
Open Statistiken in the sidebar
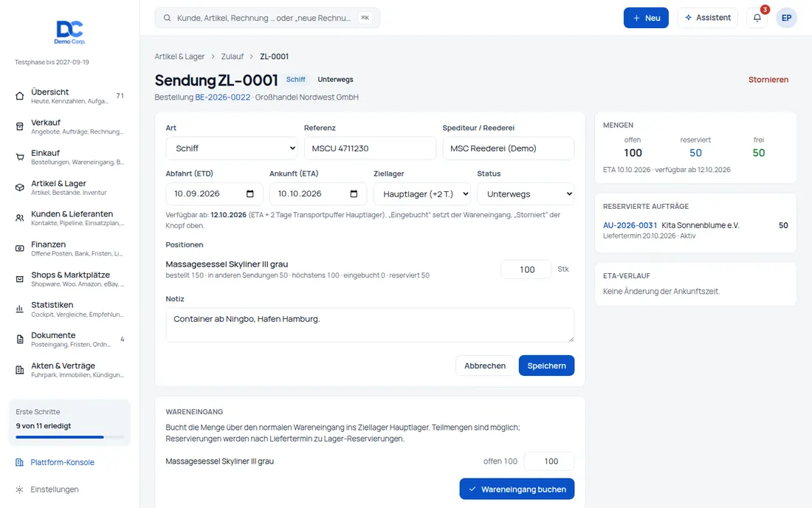(x=69, y=309)
